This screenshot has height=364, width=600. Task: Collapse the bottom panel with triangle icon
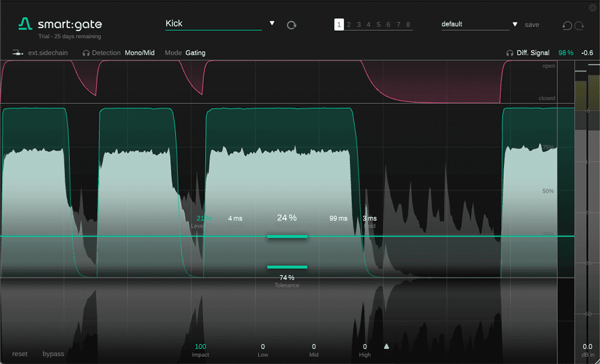[387, 347]
